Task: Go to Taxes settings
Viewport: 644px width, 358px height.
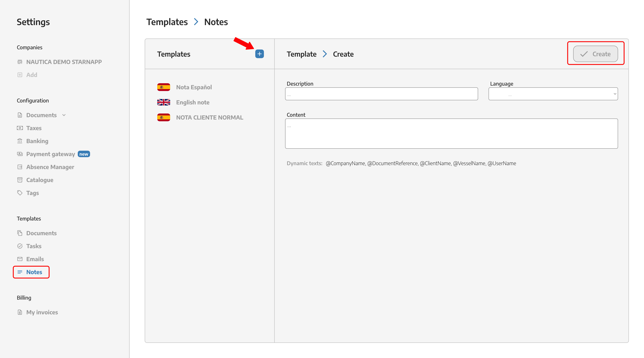Action: pos(34,128)
